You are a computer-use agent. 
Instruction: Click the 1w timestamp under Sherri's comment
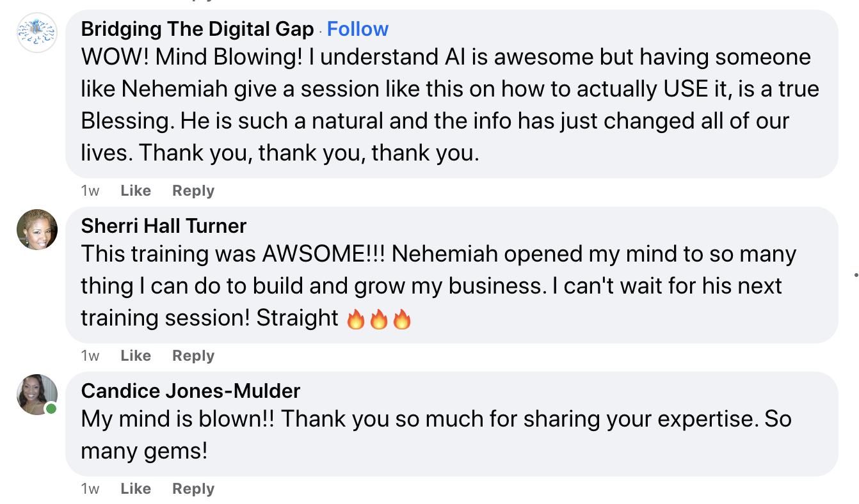[x=90, y=356]
